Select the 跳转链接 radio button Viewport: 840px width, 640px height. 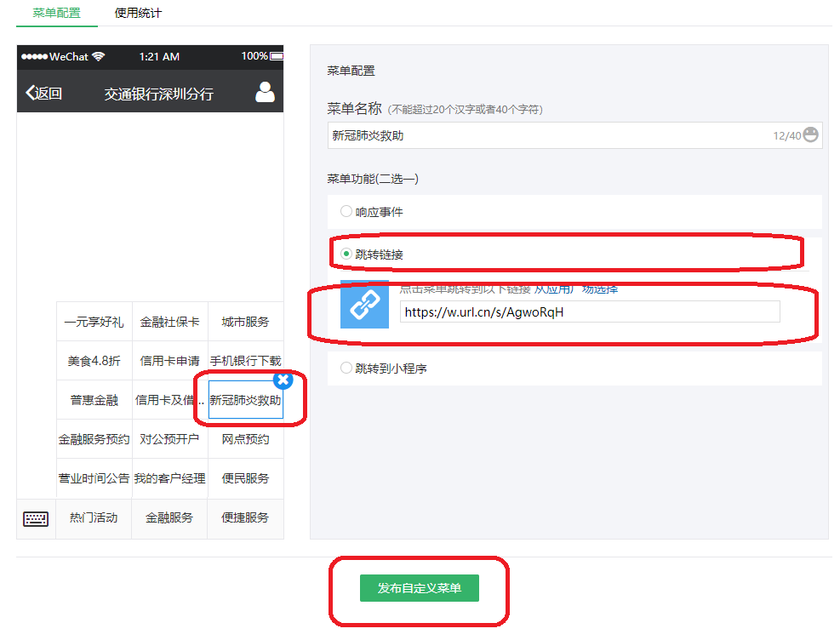point(346,254)
